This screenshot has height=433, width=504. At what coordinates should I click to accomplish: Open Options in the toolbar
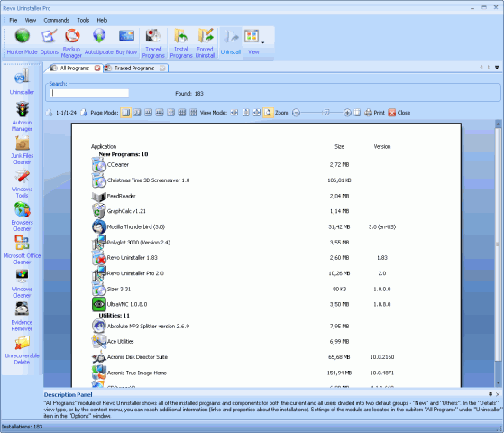(50, 41)
